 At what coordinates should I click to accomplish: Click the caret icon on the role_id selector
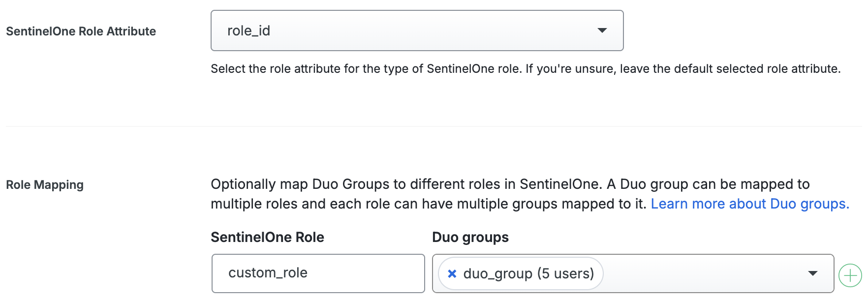tap(602, 30)
